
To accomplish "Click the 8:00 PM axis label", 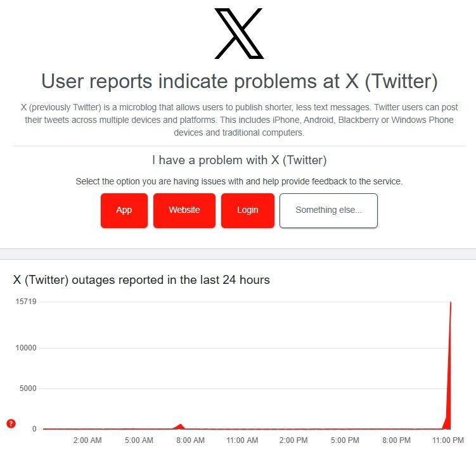I will click(397, 440).
